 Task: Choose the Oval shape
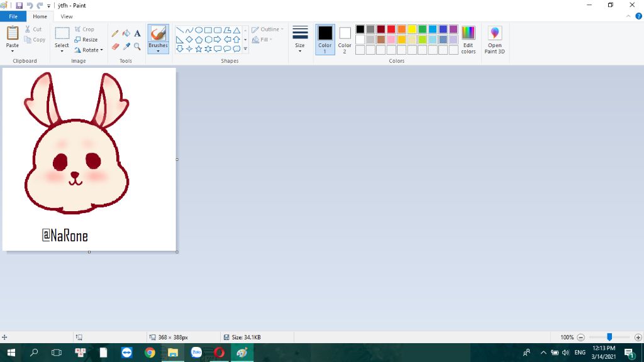click(x=199, y=30)
